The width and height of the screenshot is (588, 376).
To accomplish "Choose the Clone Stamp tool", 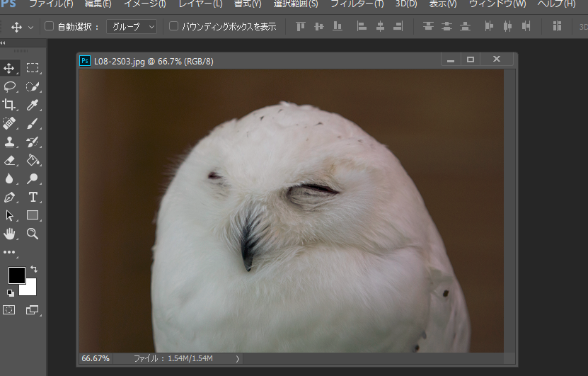I will click(10, 142).
